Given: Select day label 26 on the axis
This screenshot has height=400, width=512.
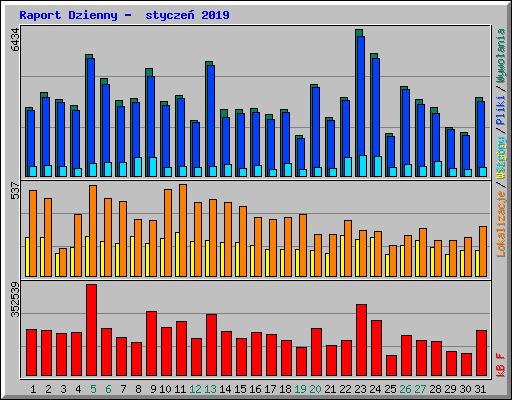Looking at the screenshot, I should (x=405, y=389).
